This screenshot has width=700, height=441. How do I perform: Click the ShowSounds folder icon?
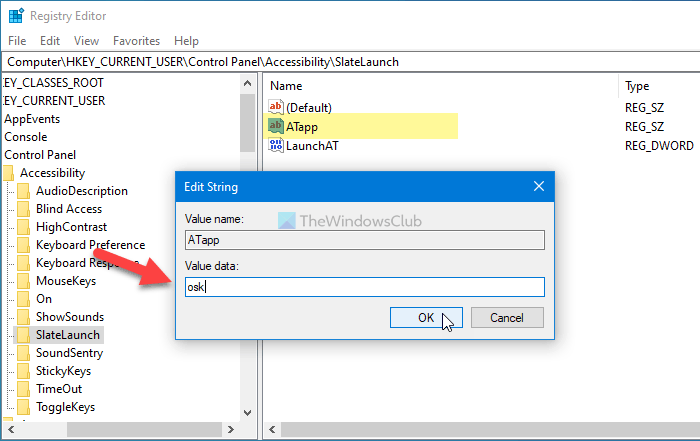pos(23,317)
